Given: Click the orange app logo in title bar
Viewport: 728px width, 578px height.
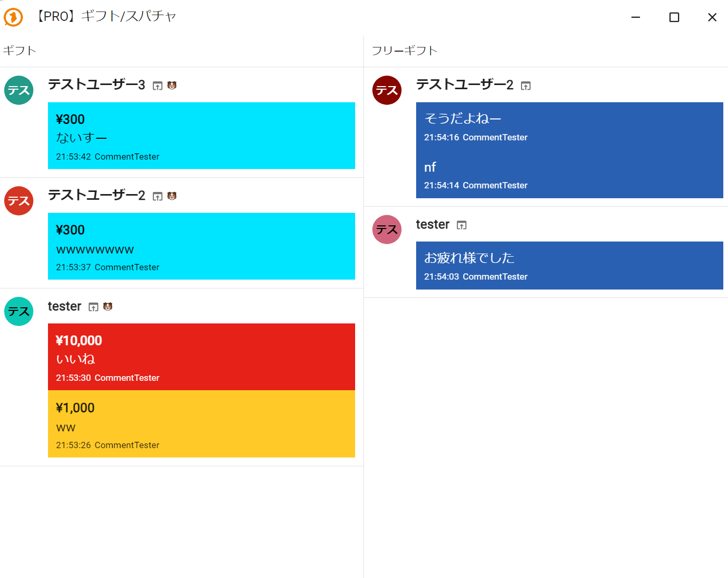Looking at the screenshot, I should click(x=14, y=17).
